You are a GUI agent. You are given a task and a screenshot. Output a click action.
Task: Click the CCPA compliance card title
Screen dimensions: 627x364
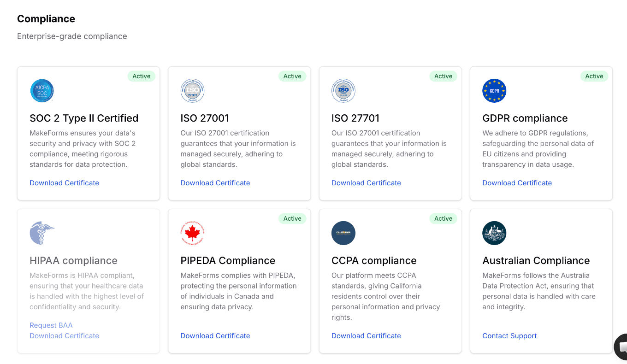coord(374,261)
